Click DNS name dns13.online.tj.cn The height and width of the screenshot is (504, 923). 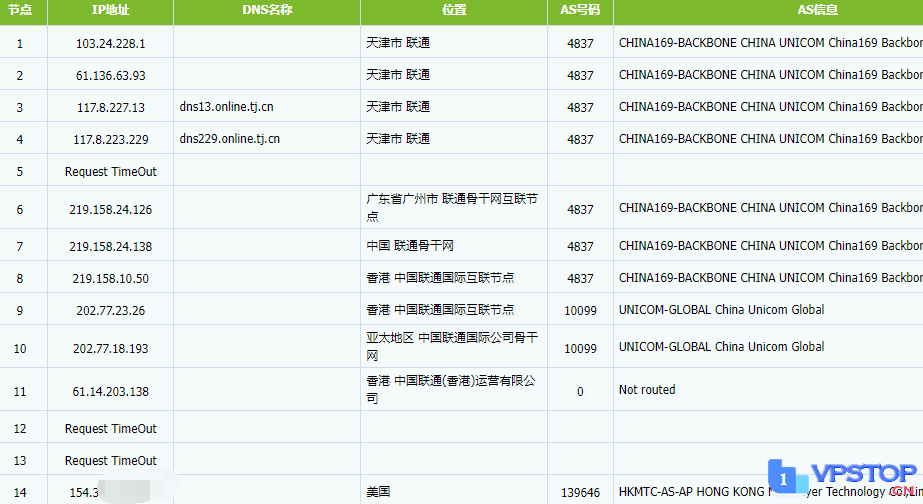227,107
